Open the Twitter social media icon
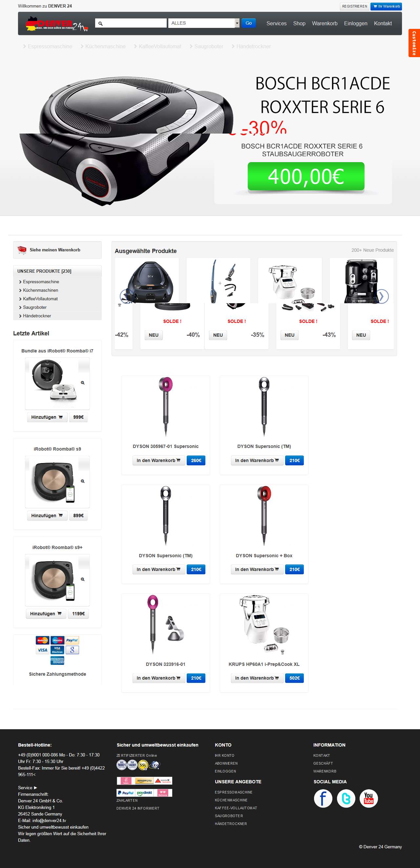The image size is (420, 868). pos(346,798)
